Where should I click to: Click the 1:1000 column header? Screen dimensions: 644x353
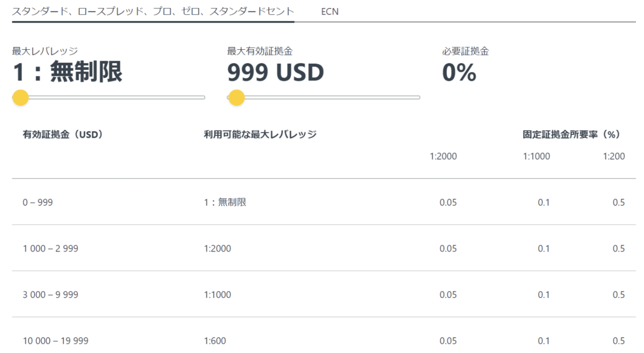point(536,156)
